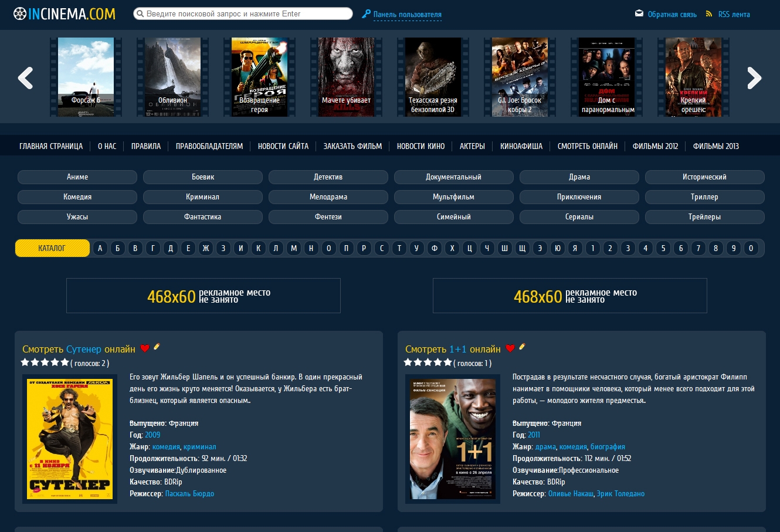Select the Боевик genre button

pyautogui.click(x=203, y=177)
